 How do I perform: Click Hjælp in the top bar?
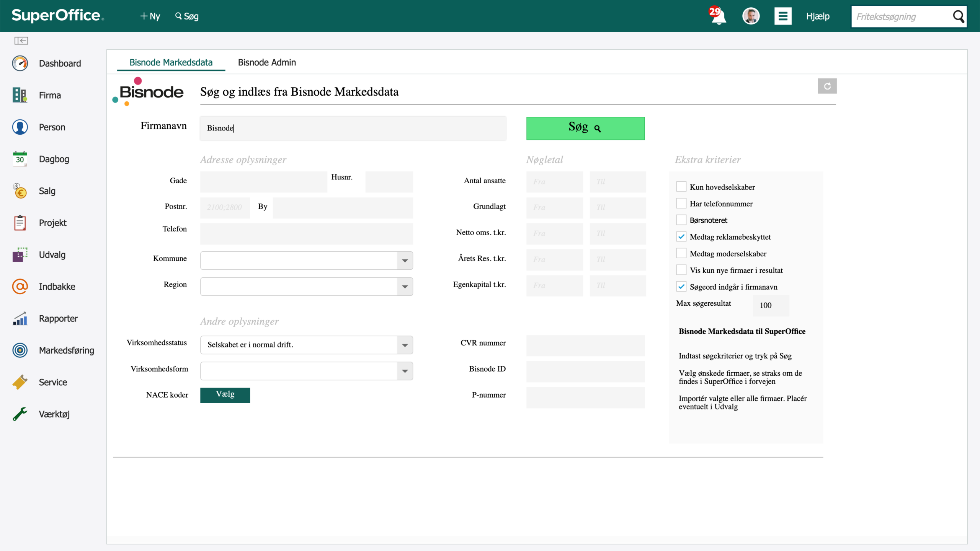(818, 16)
